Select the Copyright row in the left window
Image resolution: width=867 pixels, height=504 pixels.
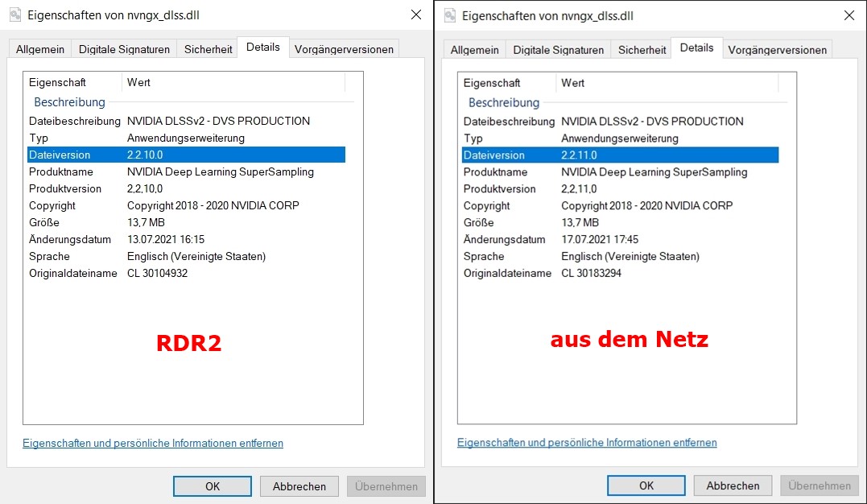[x=186, y=206]
